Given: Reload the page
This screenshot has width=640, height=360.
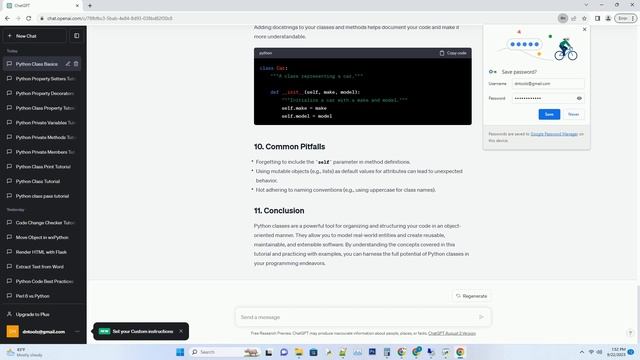Looking at the screenshot, I should pyautogui.click(x=29, y=18).
